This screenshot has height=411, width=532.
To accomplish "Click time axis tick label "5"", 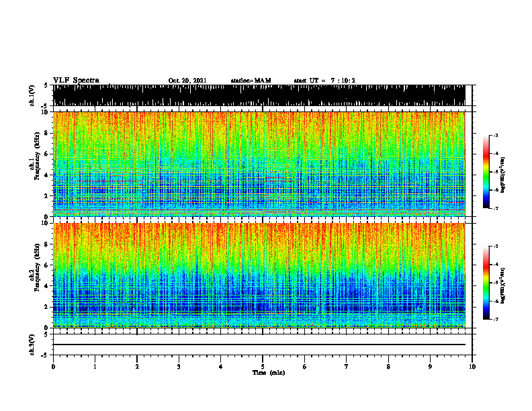I will point(263,367).
